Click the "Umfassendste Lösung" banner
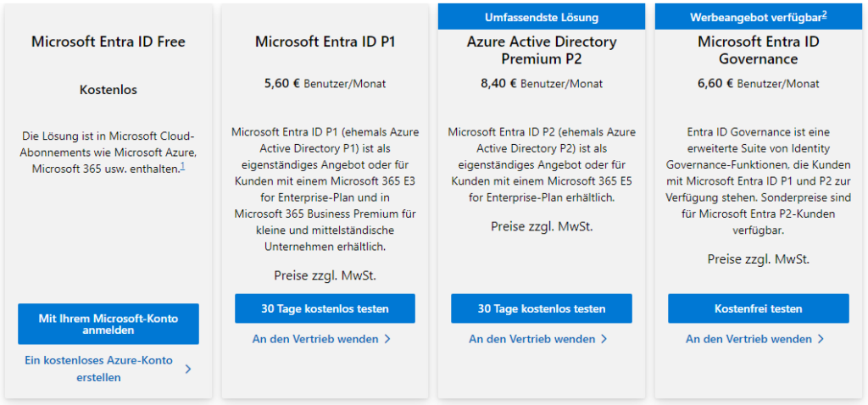The image size is (868, 405). point(541,17)
